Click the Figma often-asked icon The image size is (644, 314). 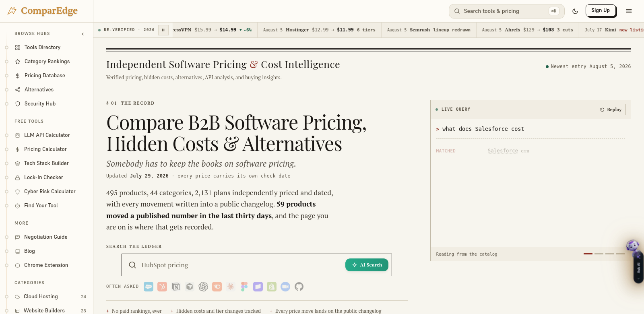tap(244, 287)
